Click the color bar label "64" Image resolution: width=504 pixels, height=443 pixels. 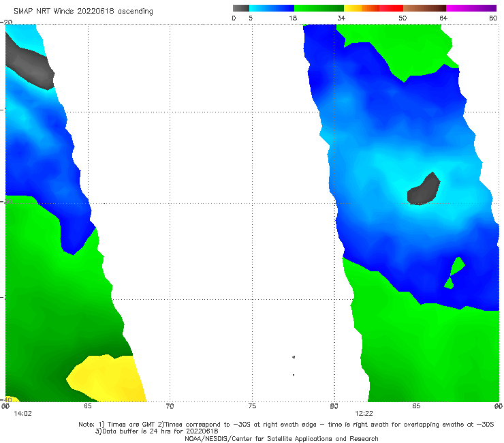point(443,18)
